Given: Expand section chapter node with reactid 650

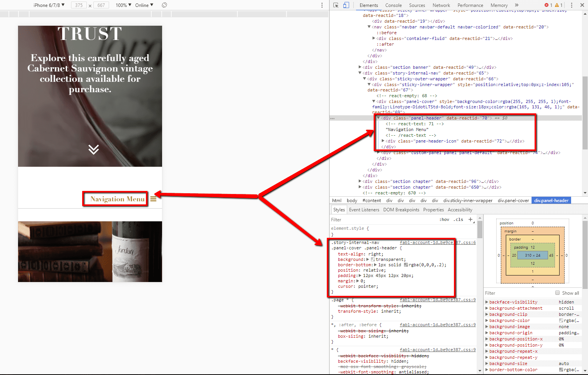Looking at the screenshot, I should pos(360,187).
